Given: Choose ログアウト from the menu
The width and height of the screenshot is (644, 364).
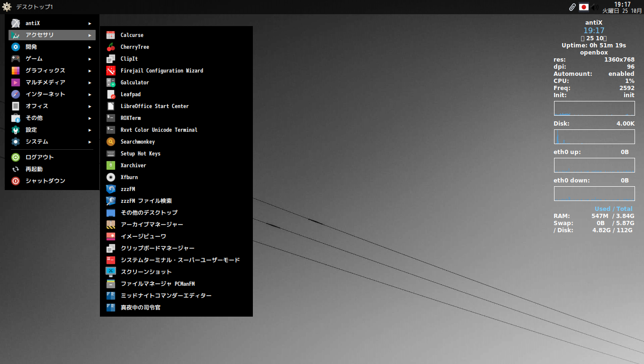Looking at the screenshot, I should coord(52,157).
